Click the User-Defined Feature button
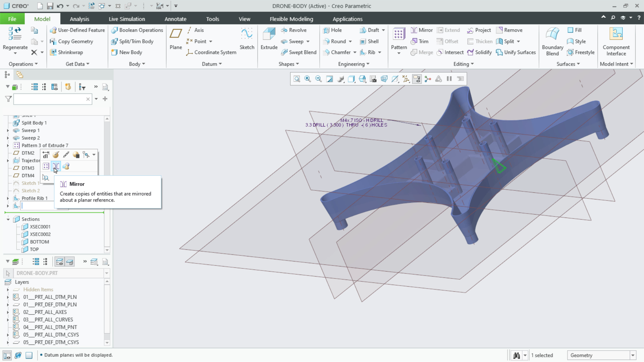 (x=77, y=30)
